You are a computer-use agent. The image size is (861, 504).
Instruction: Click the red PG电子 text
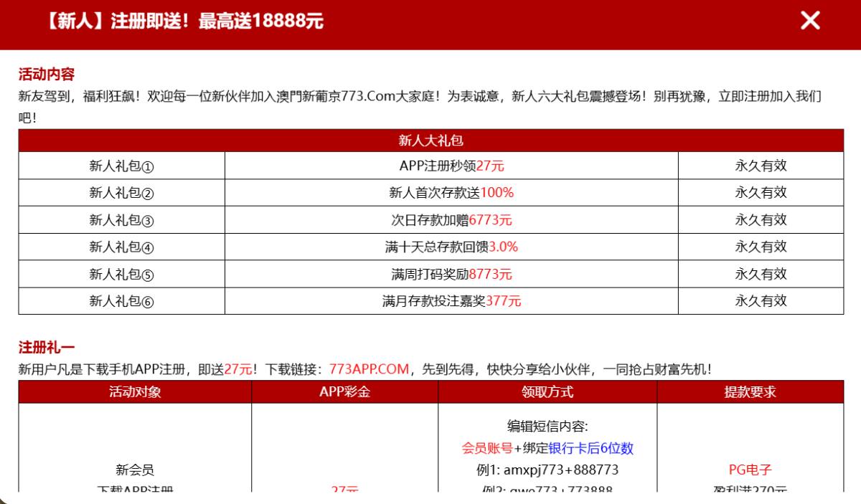pos(750,470)
